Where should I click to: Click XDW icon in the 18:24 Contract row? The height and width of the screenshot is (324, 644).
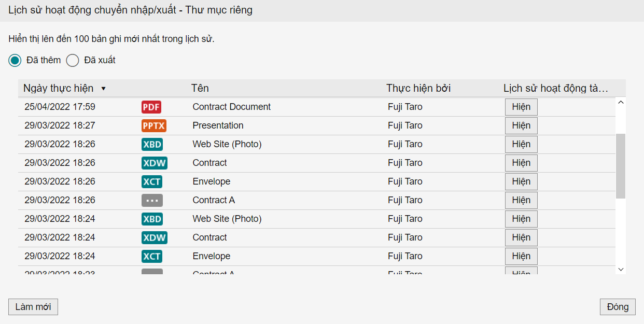(x=154, y=237)
